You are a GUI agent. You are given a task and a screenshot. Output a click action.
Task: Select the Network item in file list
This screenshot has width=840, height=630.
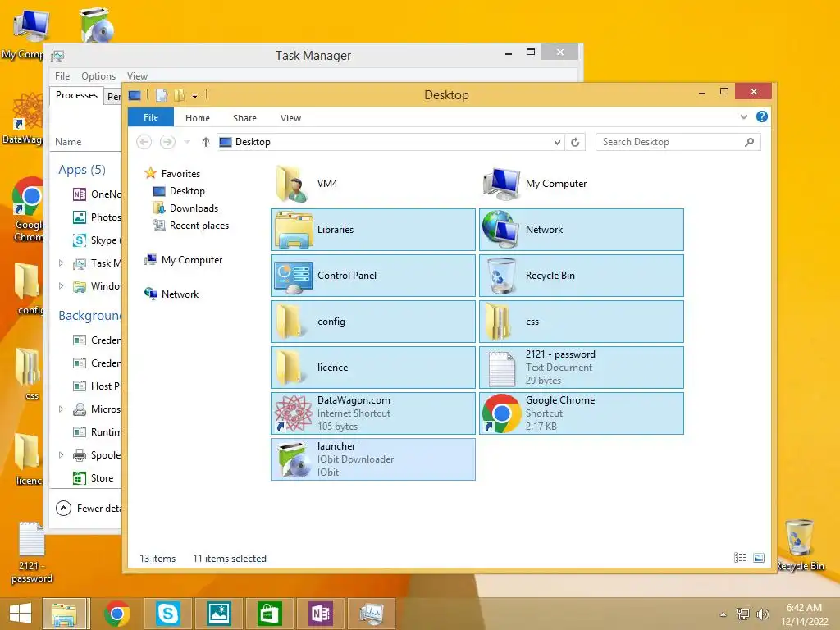point(582,230)
